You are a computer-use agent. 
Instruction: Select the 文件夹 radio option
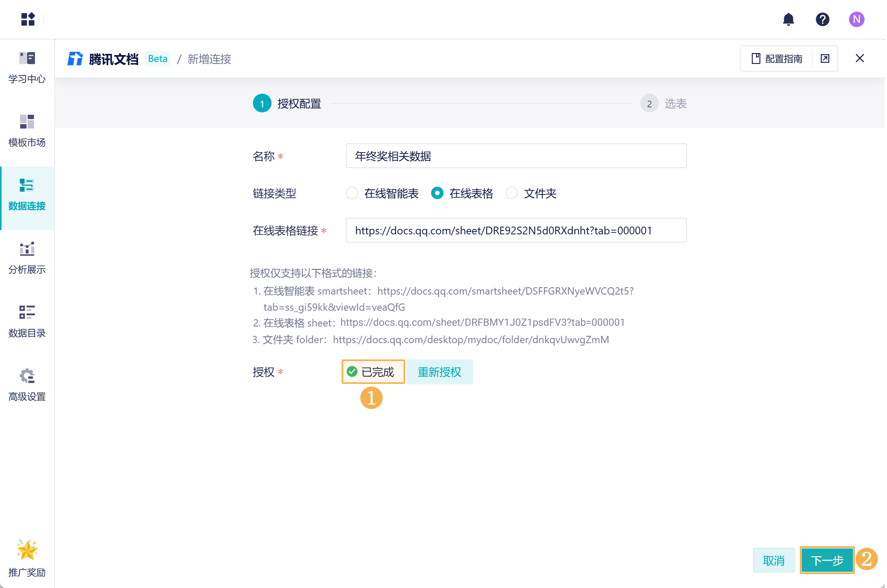[511, 193]
